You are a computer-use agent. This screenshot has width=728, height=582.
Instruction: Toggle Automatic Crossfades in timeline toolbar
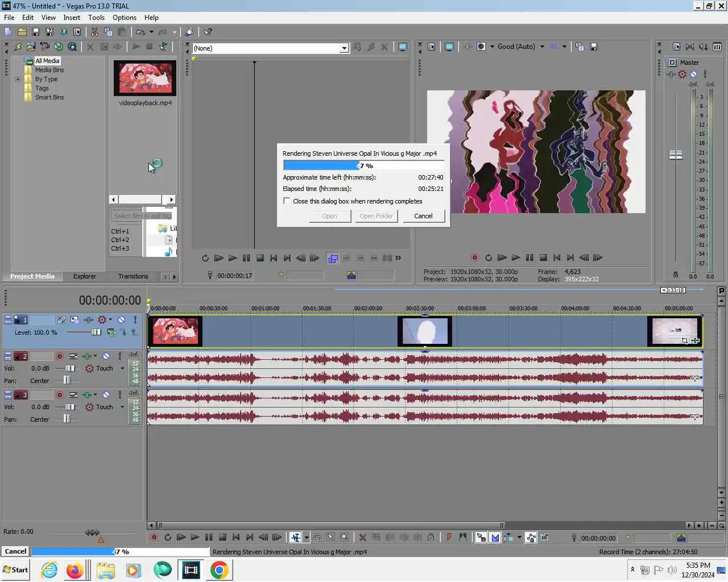tap(495, 537)
